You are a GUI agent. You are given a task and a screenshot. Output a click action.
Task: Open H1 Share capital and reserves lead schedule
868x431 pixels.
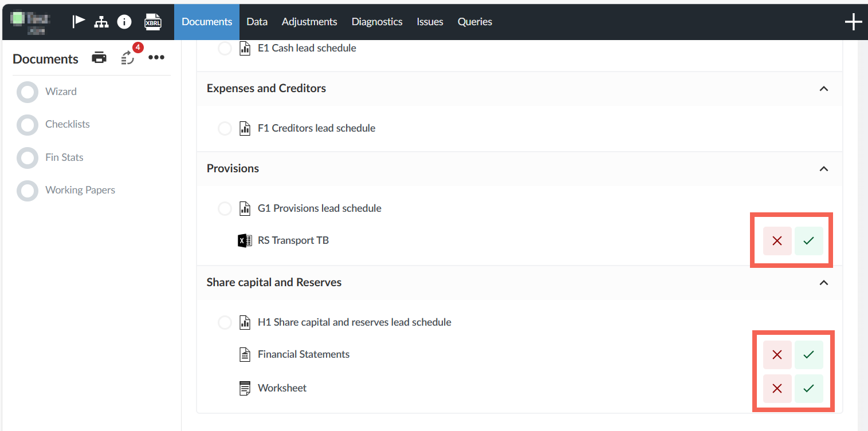(x=355, y=322)
